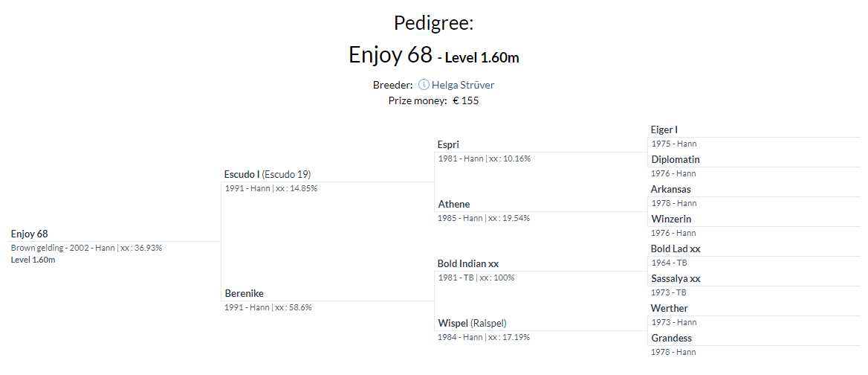Click the Enjoy 68 page heading

(390, 55)
